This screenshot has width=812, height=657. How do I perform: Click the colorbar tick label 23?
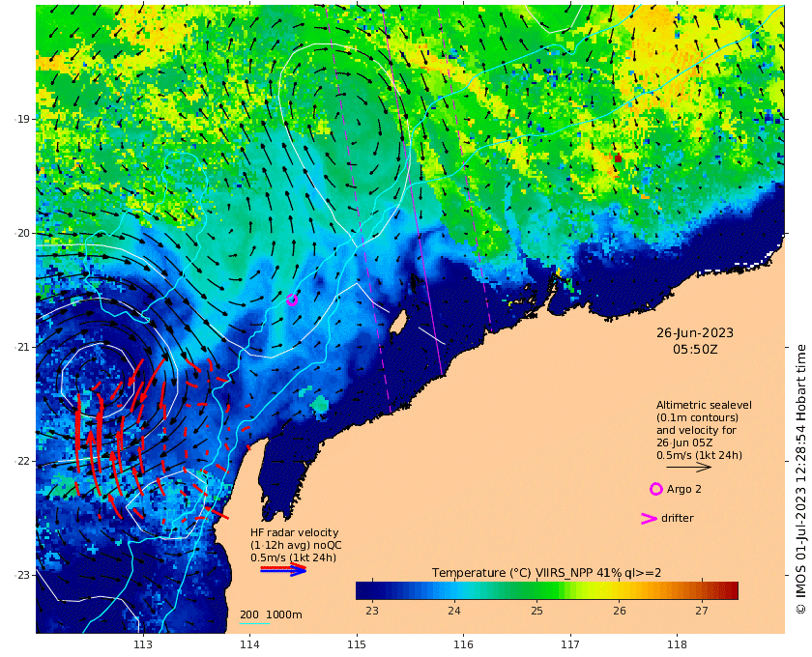(x=372, y=611)
